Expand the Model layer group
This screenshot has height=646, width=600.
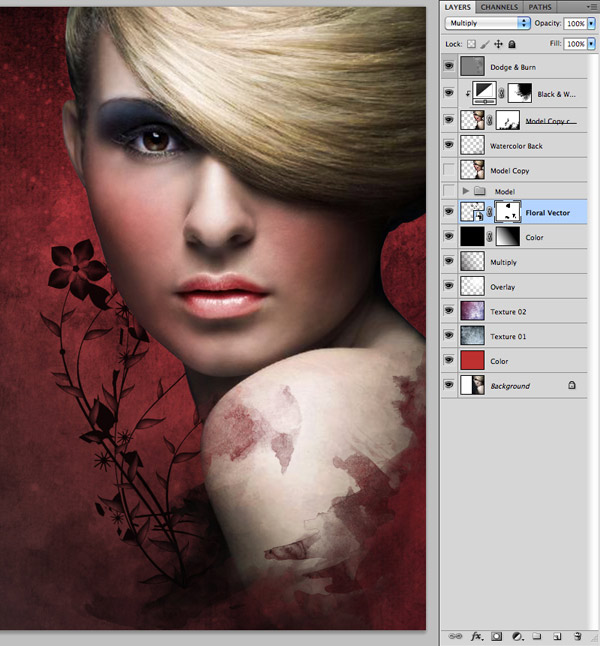pyautogui.click(x=465, y=190)
